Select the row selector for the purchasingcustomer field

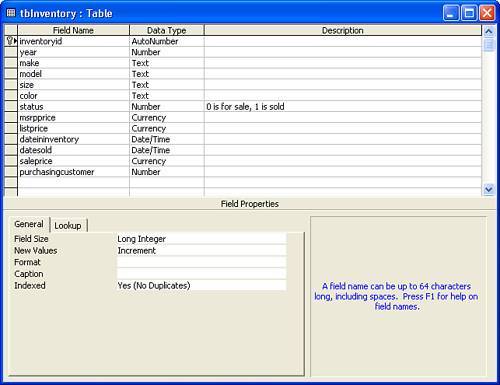tap(11, 172)
